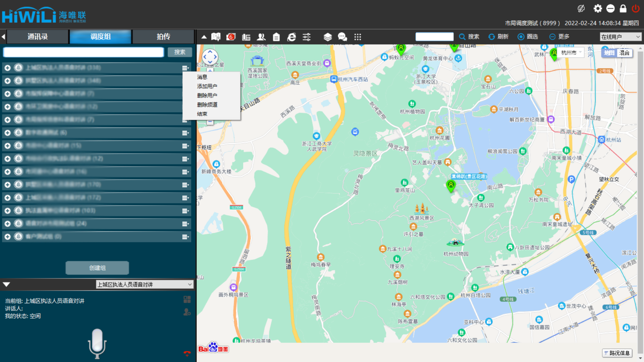Viewport: 644px width, 362px height.
Task: Click the 刷新 refresh button
Action: 498,37
